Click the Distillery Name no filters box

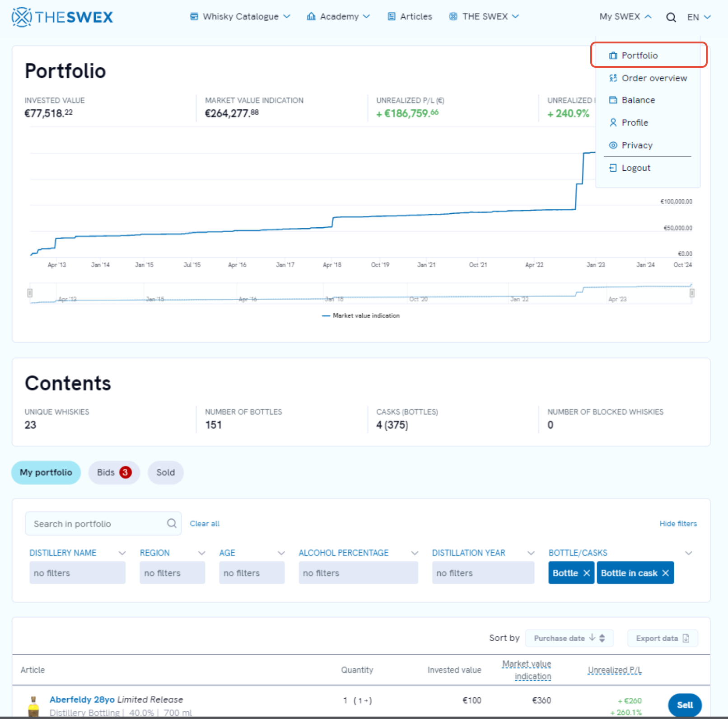(x=77, y=573)
